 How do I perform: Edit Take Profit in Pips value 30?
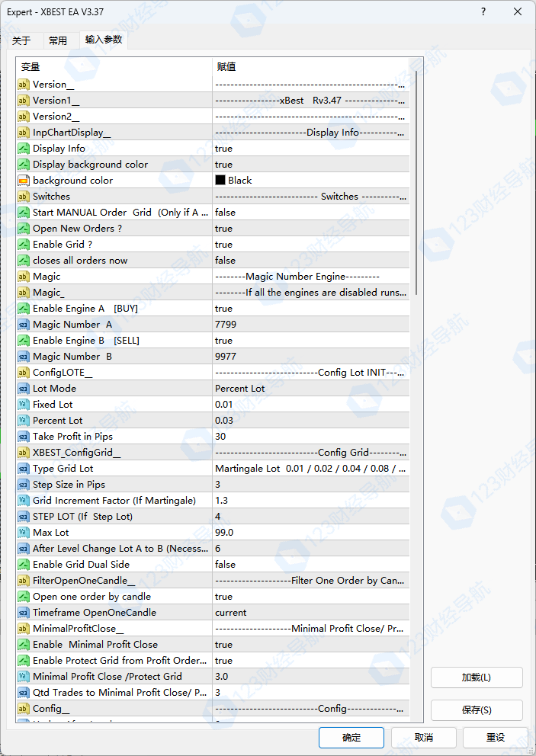click(x=310, y=437)
